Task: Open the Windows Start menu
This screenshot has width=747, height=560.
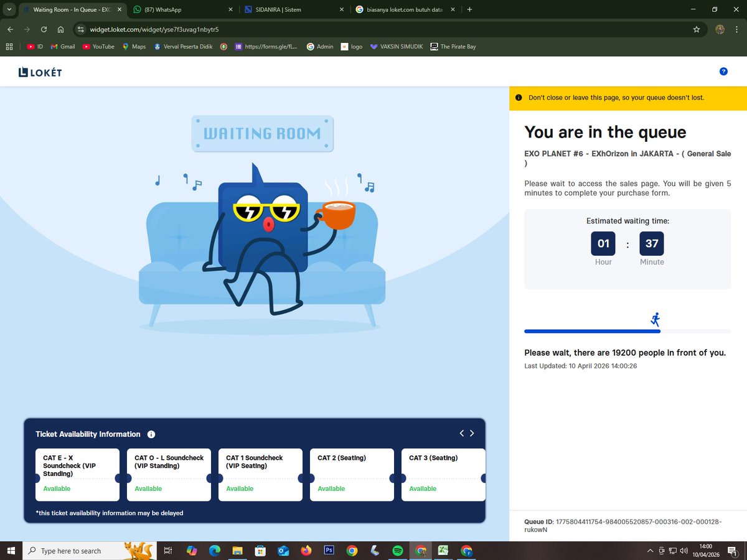Action: coord(11,551)
